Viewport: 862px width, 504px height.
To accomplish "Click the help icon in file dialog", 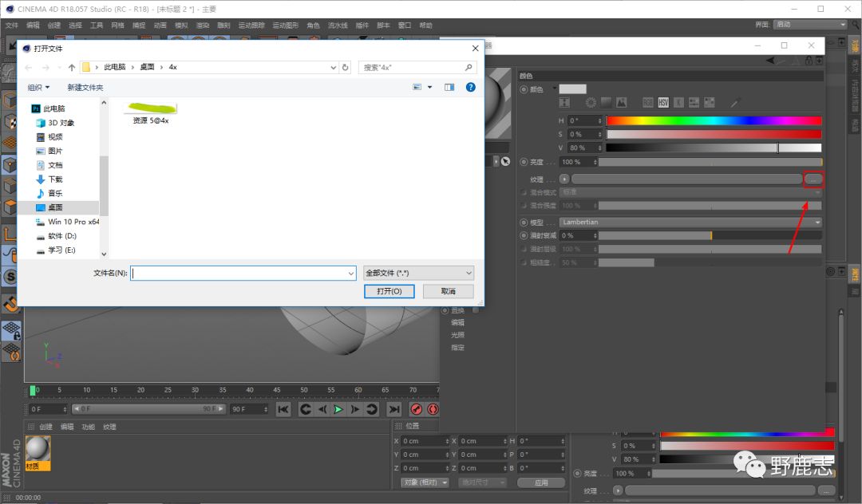I will [471, 87].
